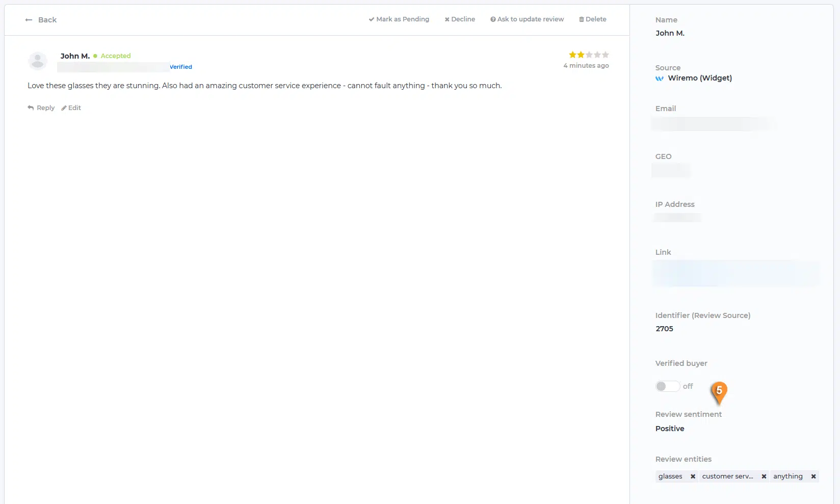Remove the customer service entity tag
The height and width of the screenshot is (504, 840).
tap(764, 476)
